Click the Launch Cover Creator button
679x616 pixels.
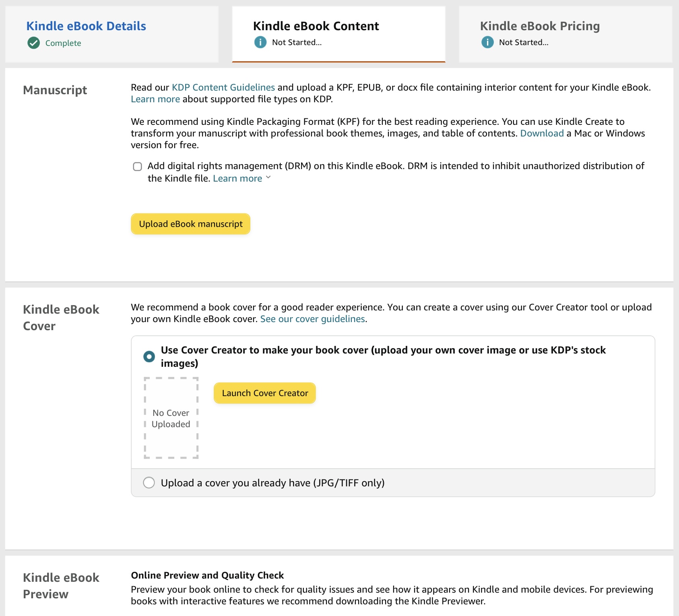point(265,393)
